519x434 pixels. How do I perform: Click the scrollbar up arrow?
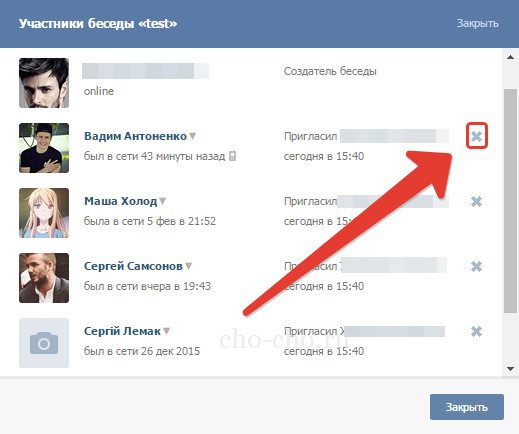(x=510, y=57)
